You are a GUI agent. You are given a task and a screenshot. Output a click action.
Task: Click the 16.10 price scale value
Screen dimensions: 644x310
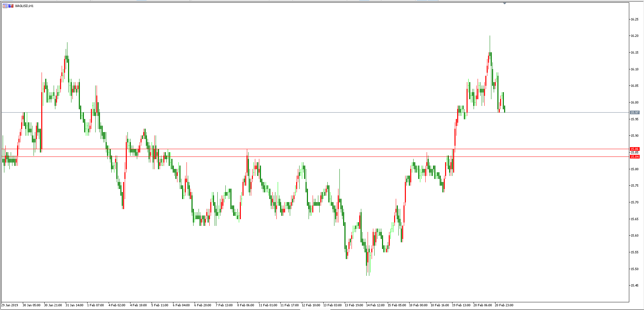click(634, 69)
